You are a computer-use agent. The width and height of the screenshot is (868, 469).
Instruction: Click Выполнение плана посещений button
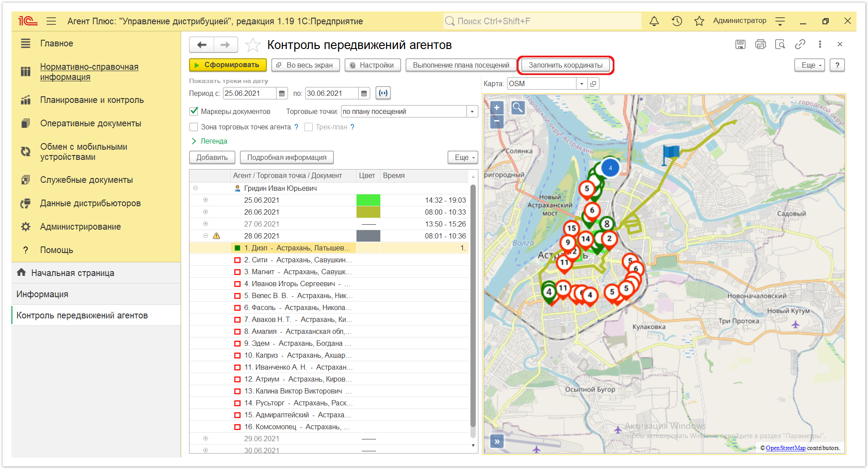coord(461,65)
